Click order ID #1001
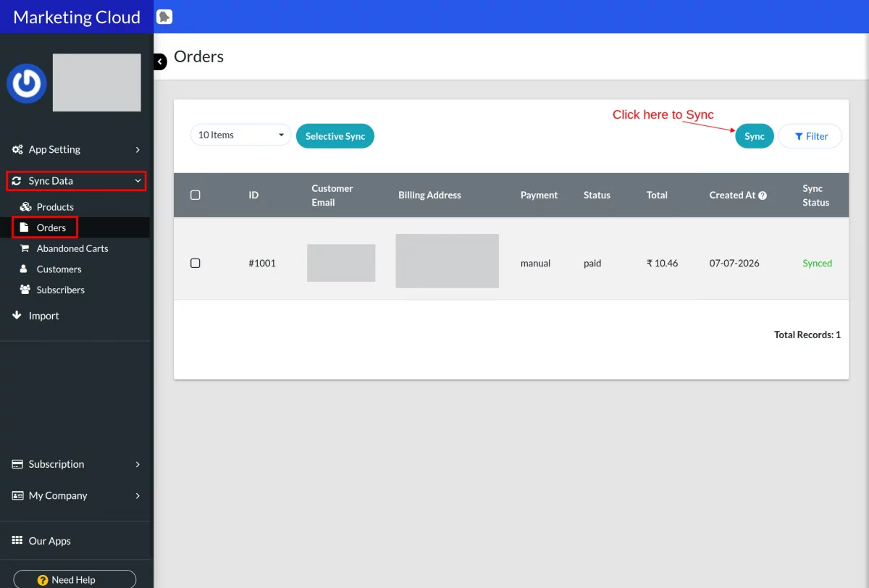The width and height of the screenshot is (869, 588). point(262,263)
